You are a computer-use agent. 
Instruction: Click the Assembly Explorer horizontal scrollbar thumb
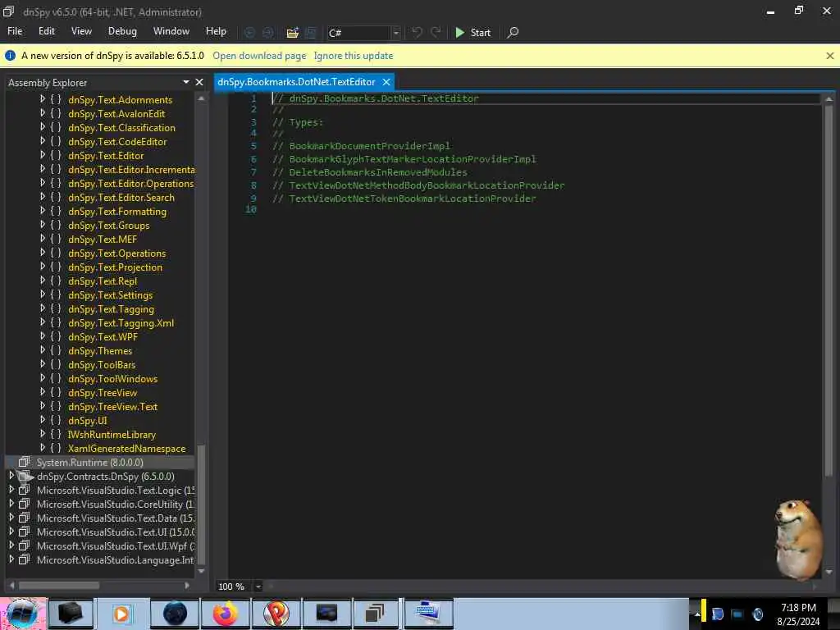point(59,586)
